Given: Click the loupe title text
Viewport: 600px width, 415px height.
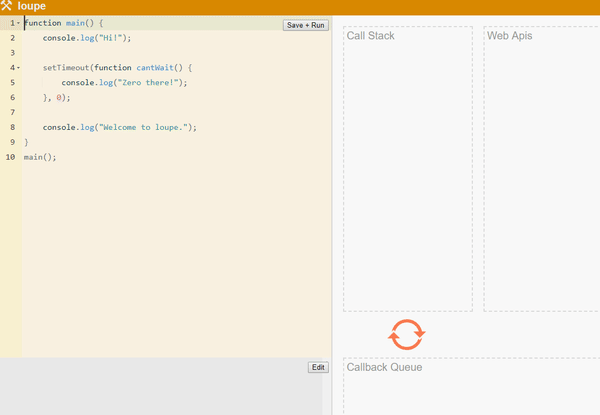Looking at the screenshot, I should (32, 6).
